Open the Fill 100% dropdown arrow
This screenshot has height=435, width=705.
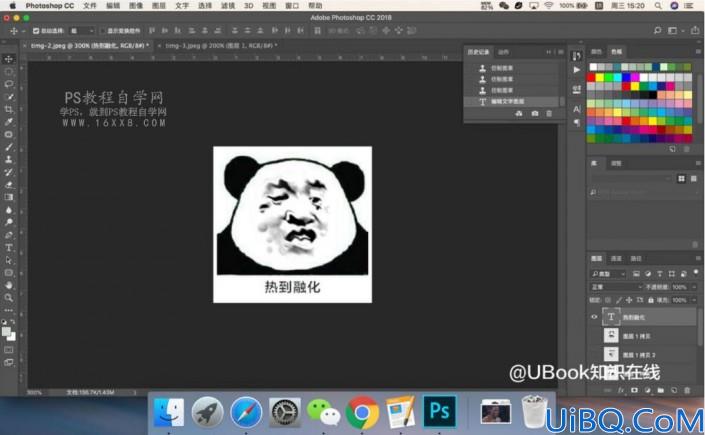coord(694,300)
